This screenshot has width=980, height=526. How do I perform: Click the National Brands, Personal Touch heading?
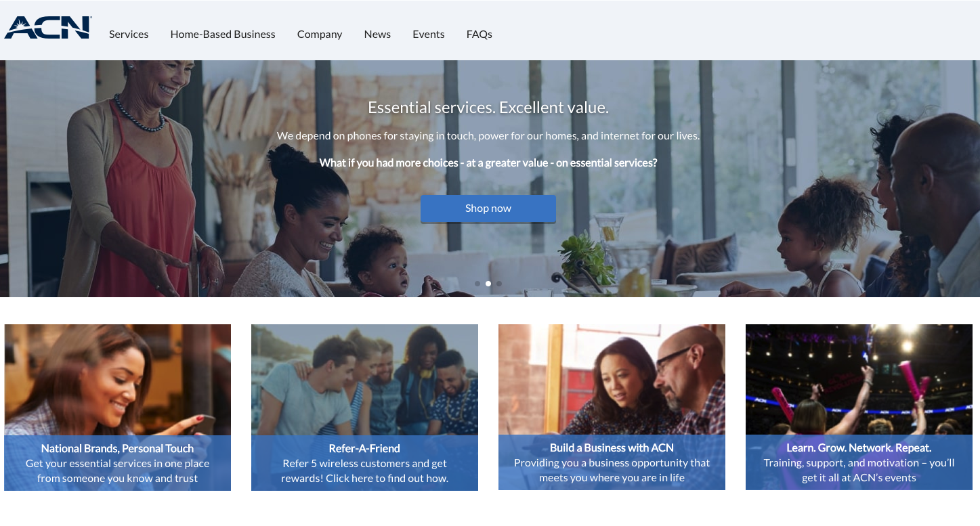tap(117, 448)
